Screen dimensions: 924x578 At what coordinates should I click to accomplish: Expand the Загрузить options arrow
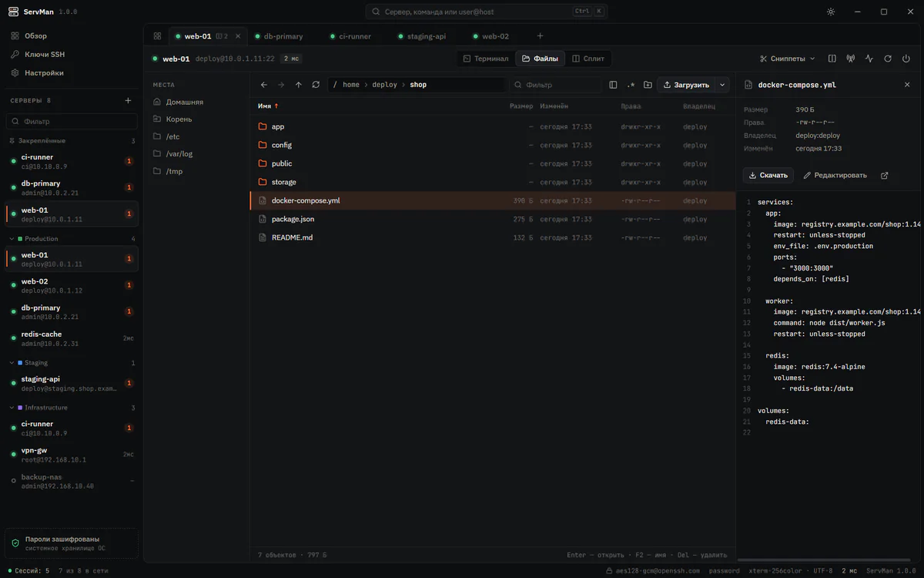[x=722, y=85]
